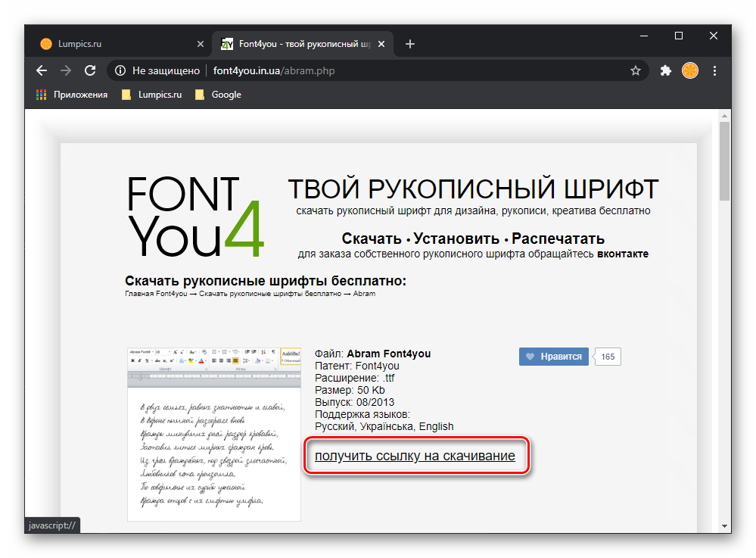
Task: Click 'получить ссылку на скачивание' link
Action: coord(415,456)
